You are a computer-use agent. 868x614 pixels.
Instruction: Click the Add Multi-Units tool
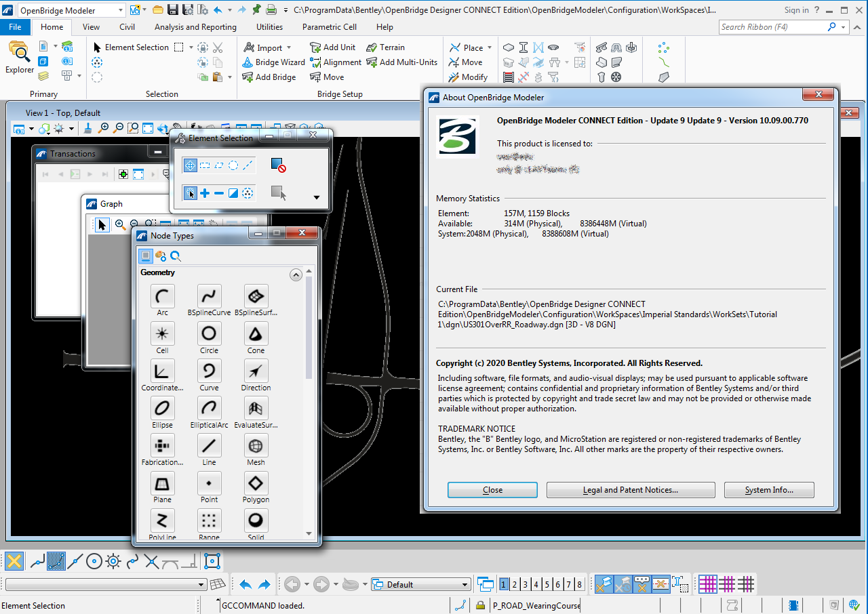[x=402, y=62]
